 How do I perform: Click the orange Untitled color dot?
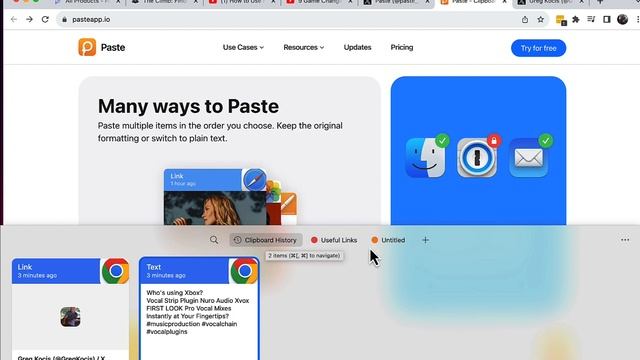pos(374,240)
